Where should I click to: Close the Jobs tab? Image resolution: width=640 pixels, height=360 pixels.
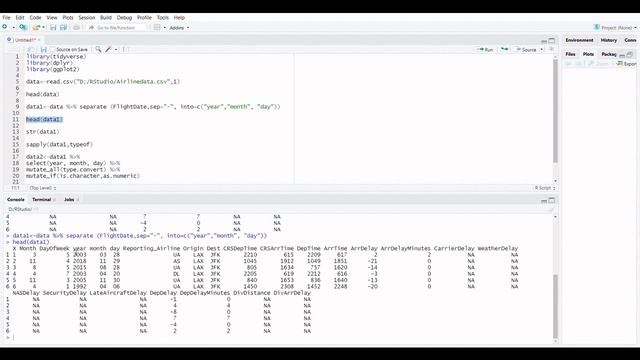[x=78, y=200]
